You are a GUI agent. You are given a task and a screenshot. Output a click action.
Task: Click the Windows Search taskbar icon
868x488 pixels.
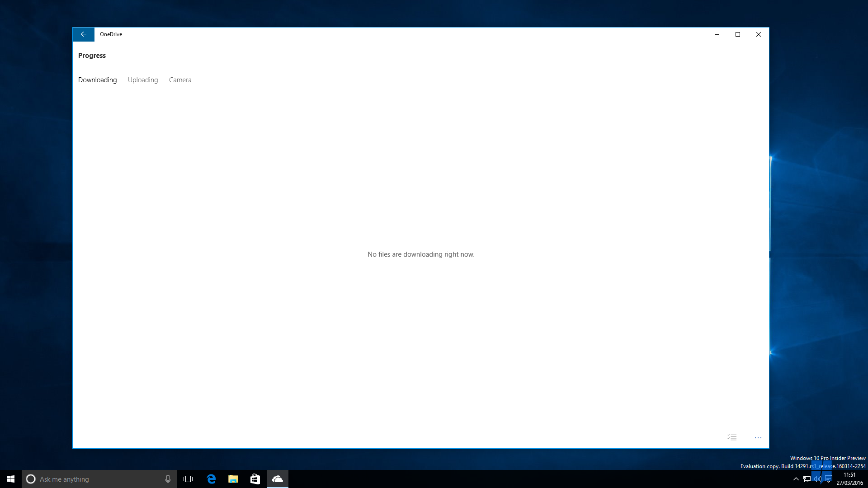click(x=30, y=479)
